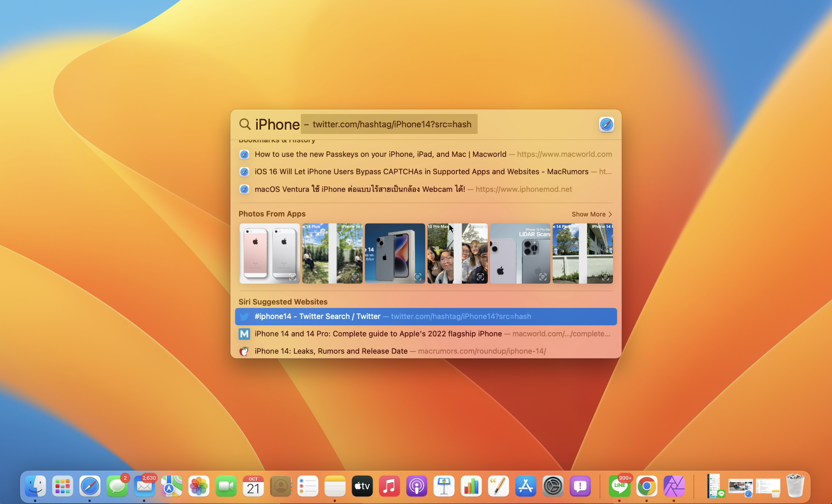Open the MacRumors CAPTCHAs bookmark result

point(421,172)
